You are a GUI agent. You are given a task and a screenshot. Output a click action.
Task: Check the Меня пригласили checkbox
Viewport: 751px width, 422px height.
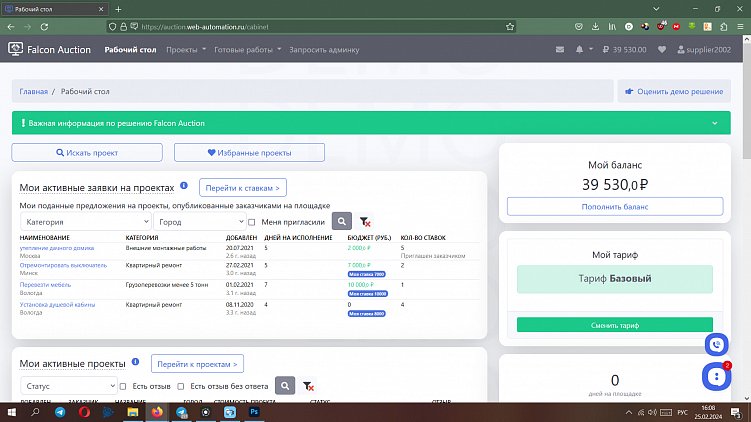pos(251,222)
